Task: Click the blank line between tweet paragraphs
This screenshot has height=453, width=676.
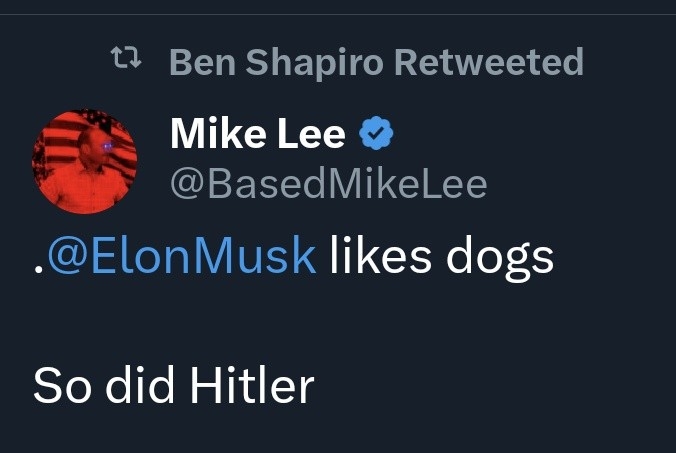Action: pyautogui.click(x=300, y=320)
